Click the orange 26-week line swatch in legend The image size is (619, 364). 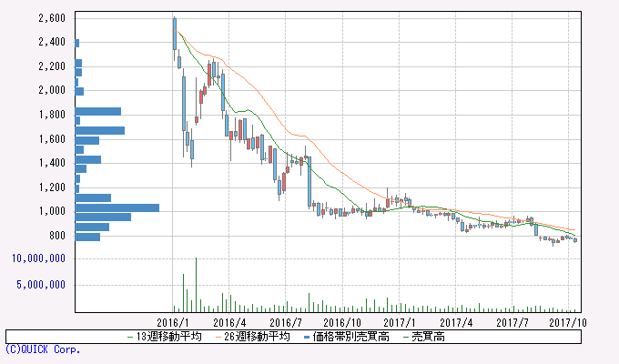[218, 337]
